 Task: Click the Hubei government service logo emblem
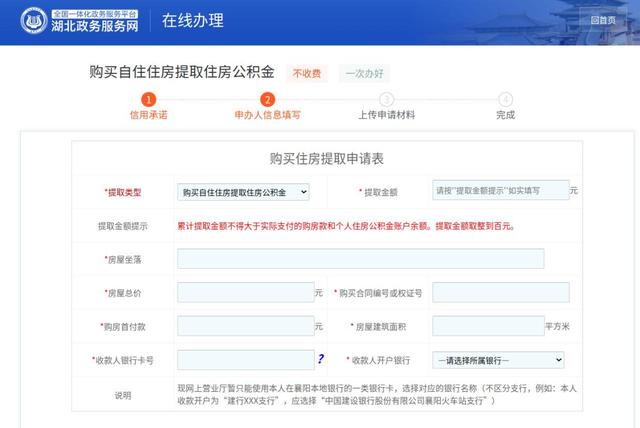click(x=34, y=20)
